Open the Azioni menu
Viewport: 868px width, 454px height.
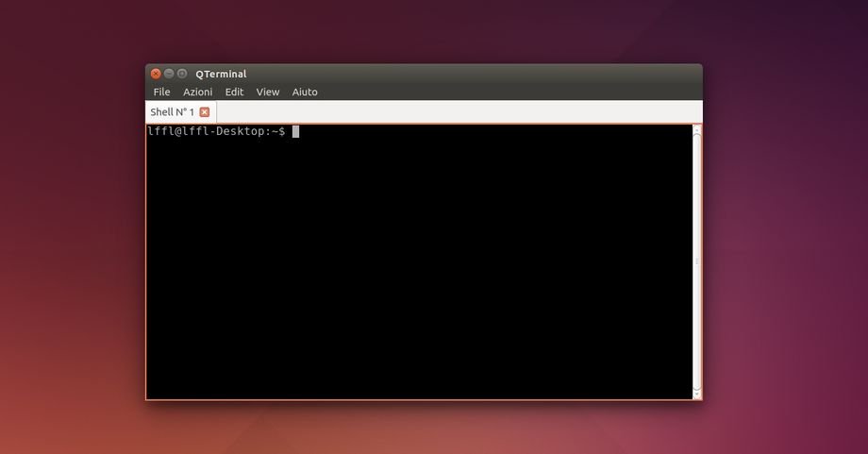pos(197,92)
